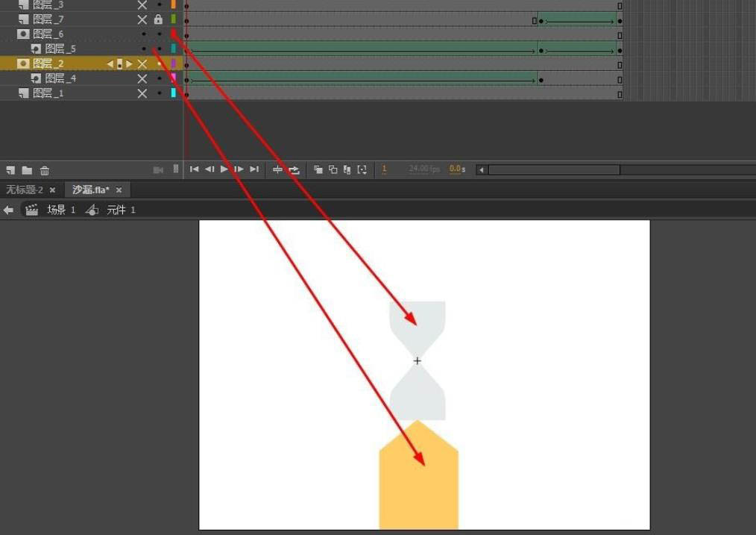The width and height of the screenshot is (756, 535).
Task: Close the 无标题-2 tab
Action: (x=52, y=190)
